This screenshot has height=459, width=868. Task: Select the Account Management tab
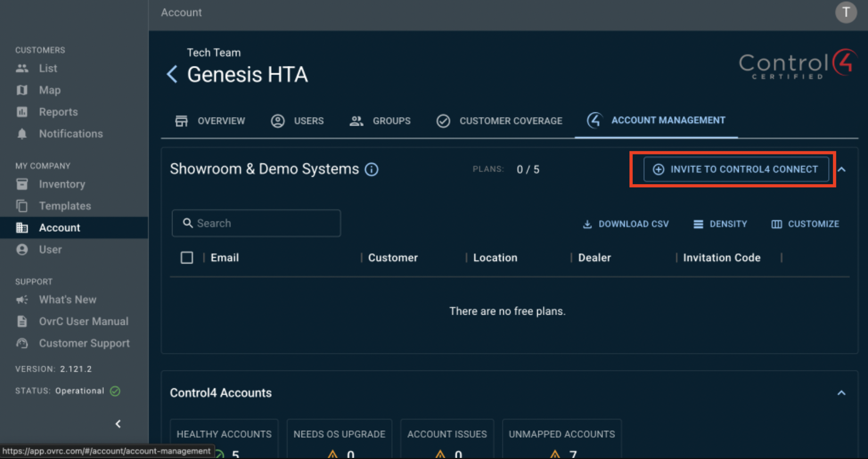point(656,120)
